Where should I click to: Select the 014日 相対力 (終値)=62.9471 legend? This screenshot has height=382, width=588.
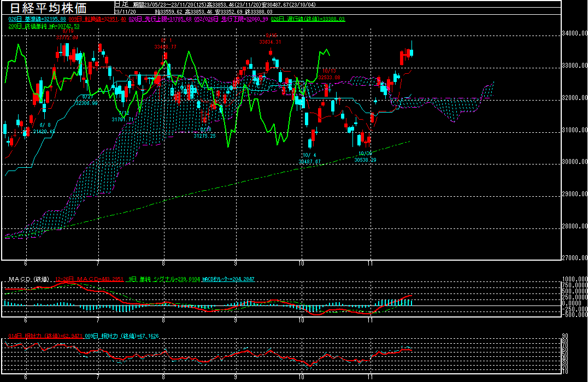coord(45,336)
